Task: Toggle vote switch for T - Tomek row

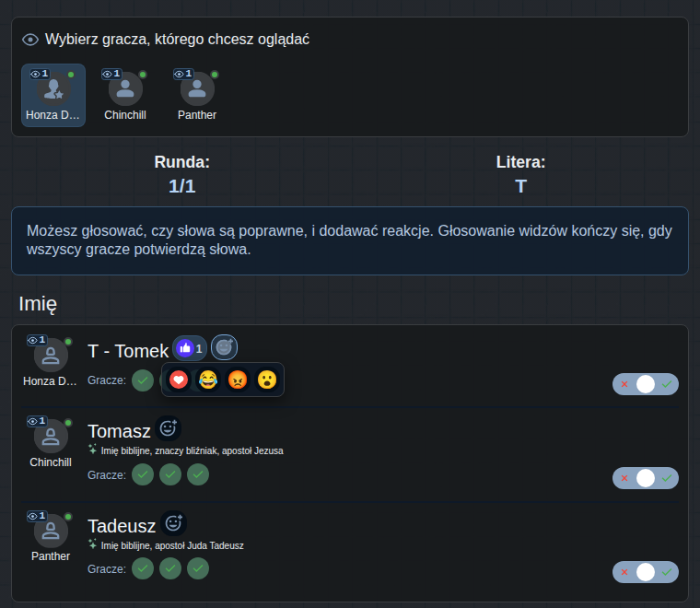Action: point(646,384)
